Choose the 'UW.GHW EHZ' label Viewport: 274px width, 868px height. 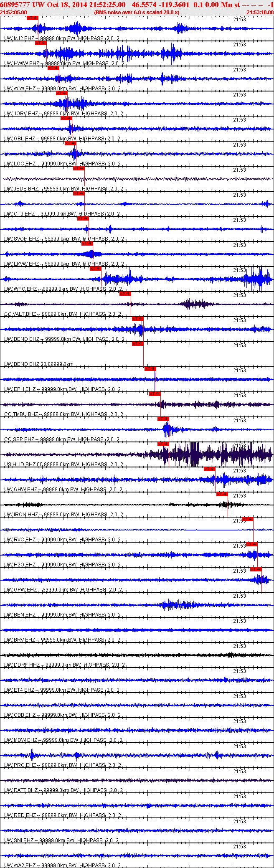coord(21,490)
